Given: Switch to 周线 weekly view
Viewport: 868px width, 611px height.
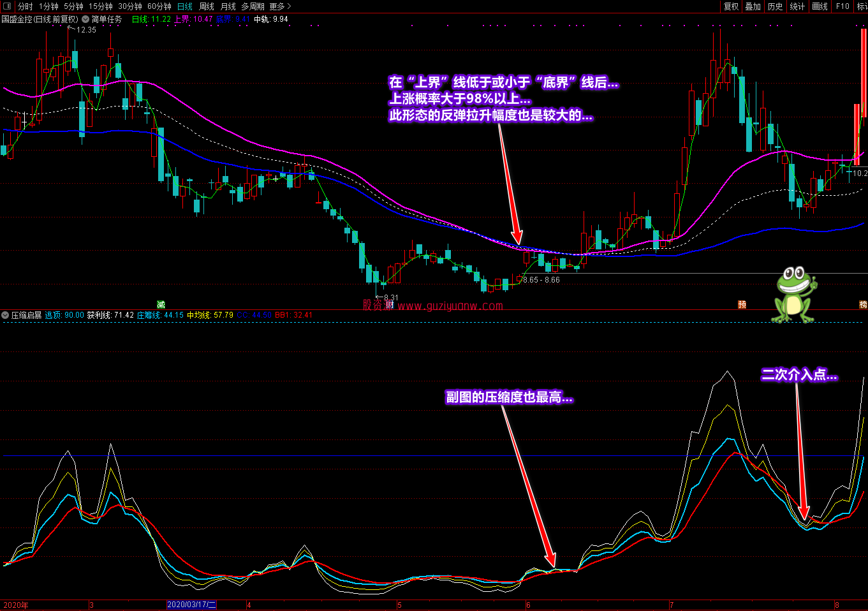Looking at the screenshot, I should [207, 6].
